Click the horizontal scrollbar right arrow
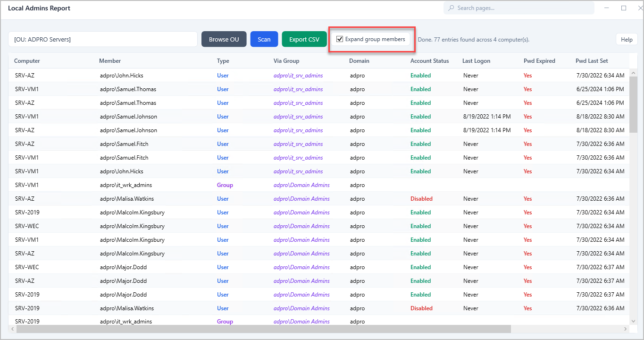Screen dimensions: 644x340 pos(626,329)
